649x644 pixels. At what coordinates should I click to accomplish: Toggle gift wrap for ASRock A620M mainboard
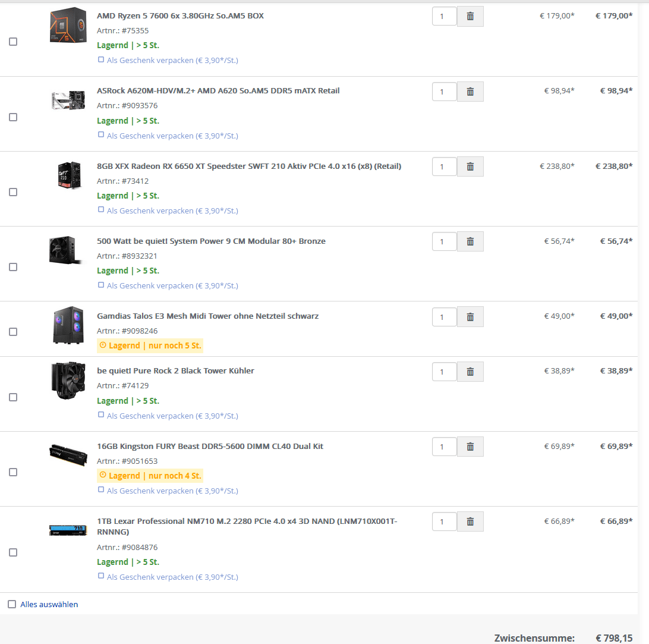(101, 135)
